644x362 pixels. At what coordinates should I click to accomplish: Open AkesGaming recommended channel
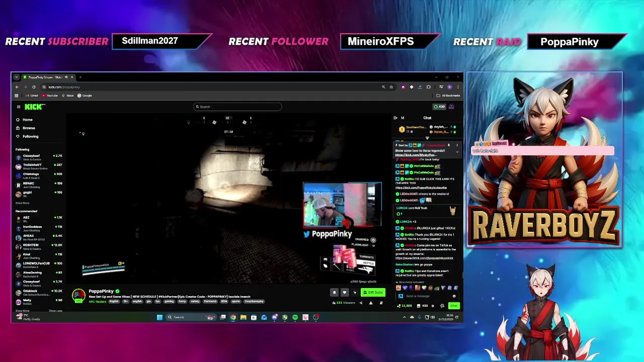pos(39,274)
